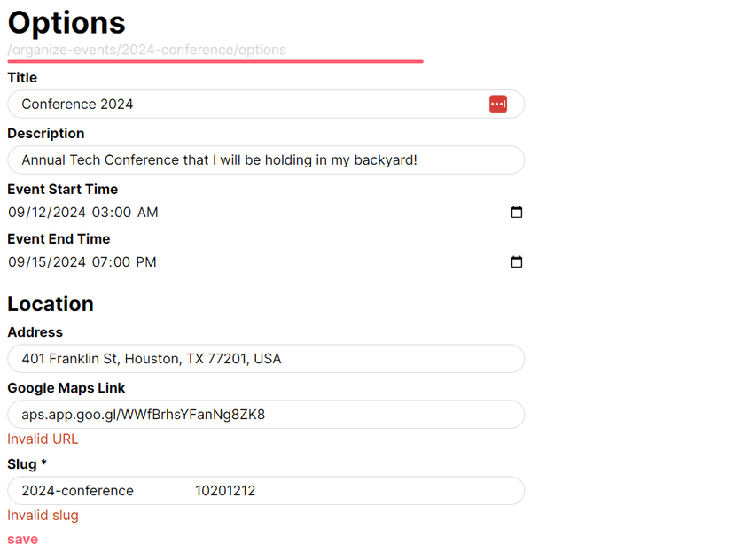
Task: Select the month segment of Event Start Time
Action: tap(17, 213)
